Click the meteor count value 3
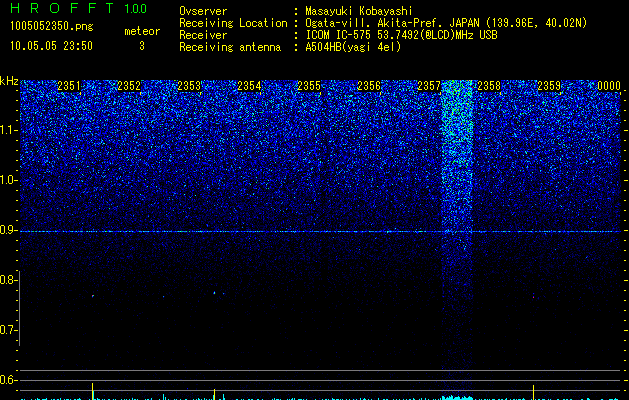Viewport: 629px width, 400px height. click(x=142, y=46)
